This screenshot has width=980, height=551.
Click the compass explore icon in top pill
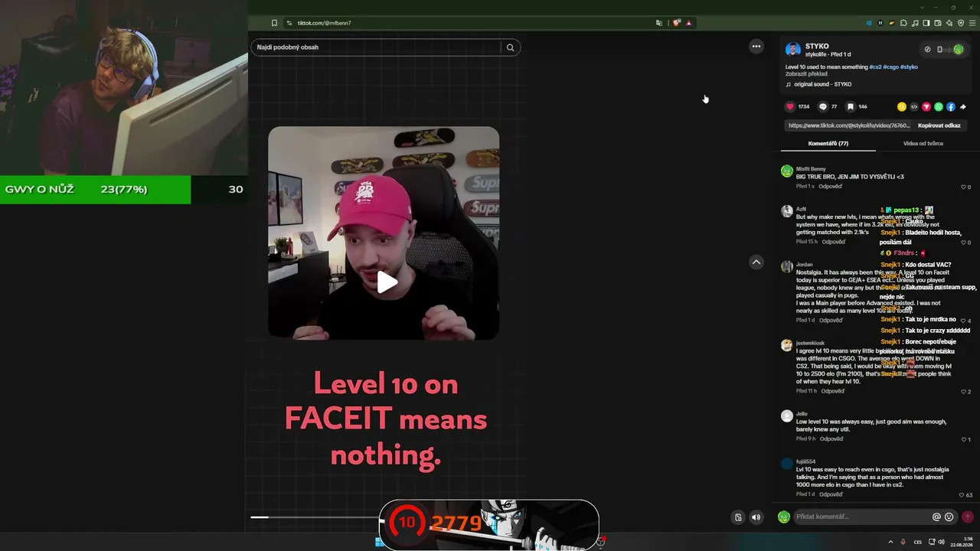(x=928, y=50)
